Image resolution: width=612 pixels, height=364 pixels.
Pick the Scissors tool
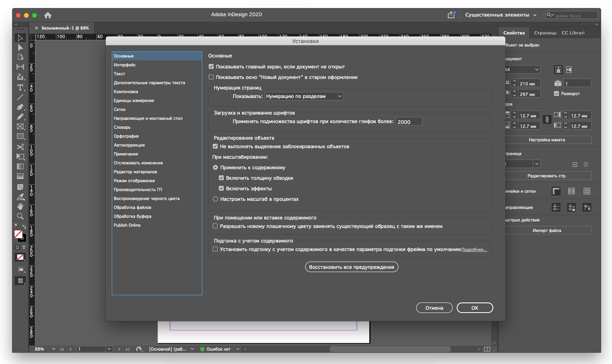[20, 147]
